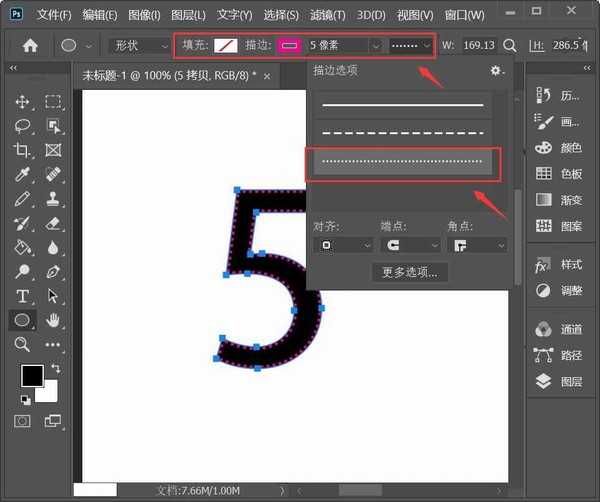
Task: Open stroke options gear menu
Action: click(497, 70)
